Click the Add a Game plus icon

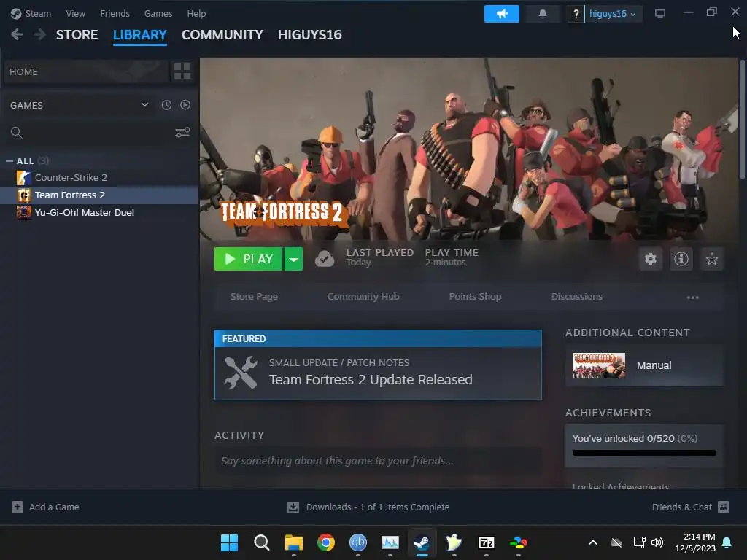click(18, 507)
